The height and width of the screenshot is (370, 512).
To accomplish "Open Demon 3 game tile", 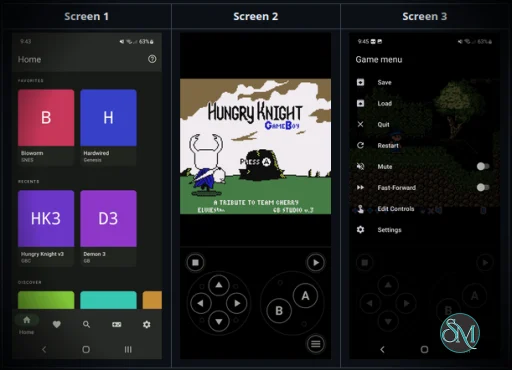I will coord(108,228).
